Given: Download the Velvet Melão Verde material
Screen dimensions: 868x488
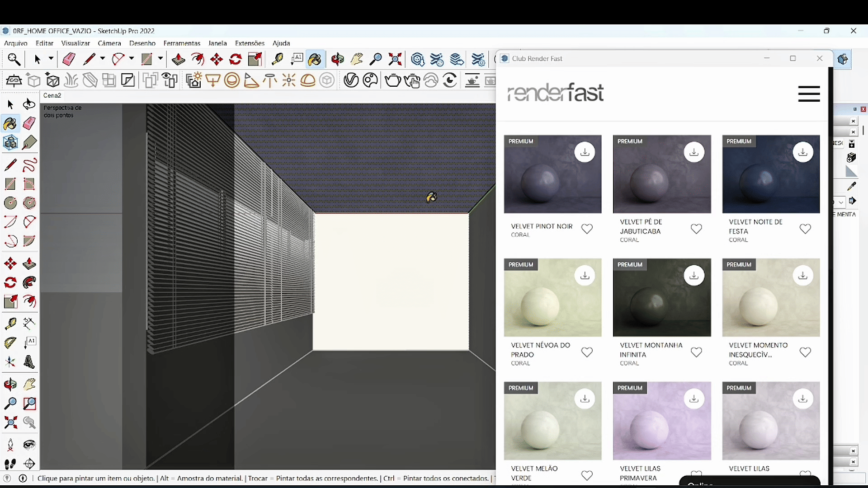Looking at the screenshot, I should pos(585,399).
